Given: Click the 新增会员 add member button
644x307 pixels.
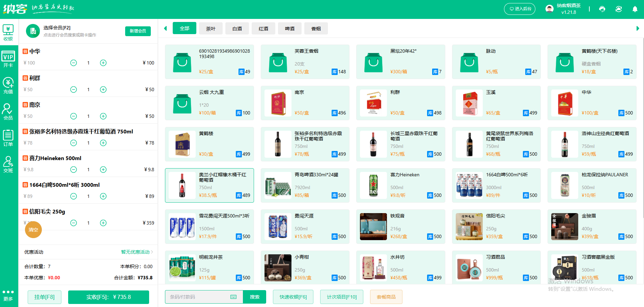Looking at the screenshot, I should tap(138, 31).
